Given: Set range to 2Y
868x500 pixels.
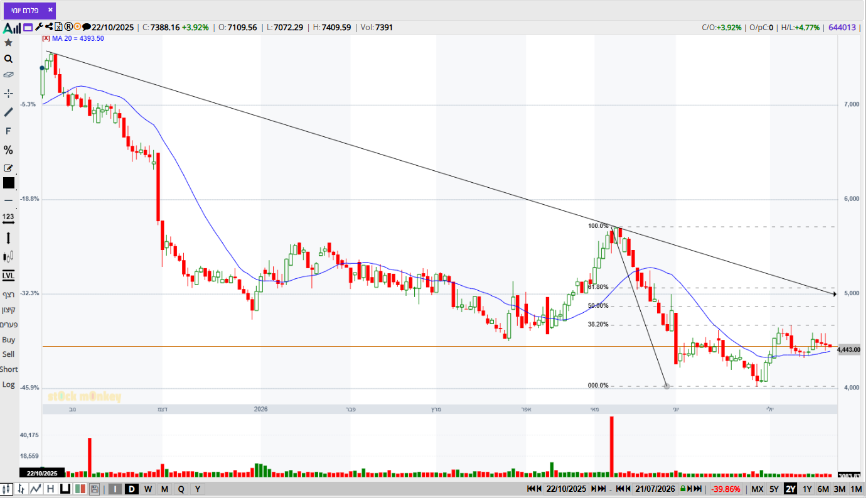Looking at the screenshot, I should (x=790, y=489).
